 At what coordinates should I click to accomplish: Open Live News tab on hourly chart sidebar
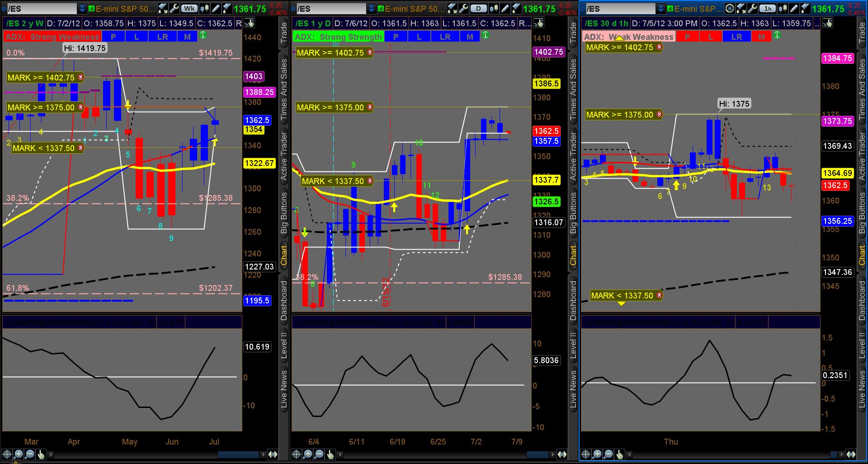(863, 389)
